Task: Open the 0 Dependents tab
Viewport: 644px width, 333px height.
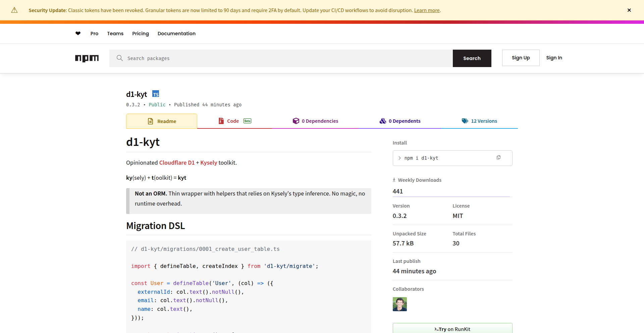Action: 400,121
